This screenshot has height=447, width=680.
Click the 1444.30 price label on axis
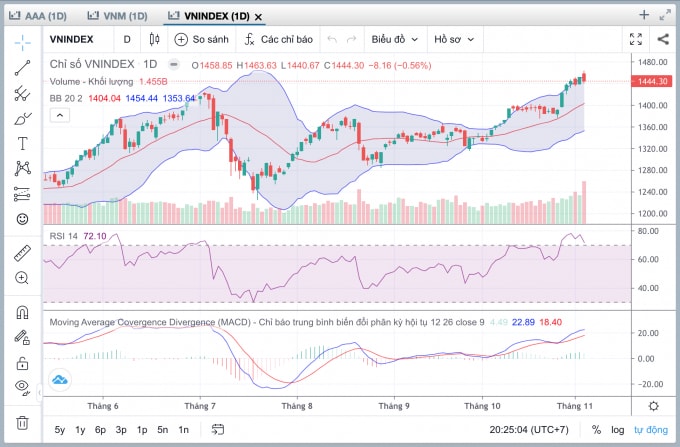coord(652,81)
